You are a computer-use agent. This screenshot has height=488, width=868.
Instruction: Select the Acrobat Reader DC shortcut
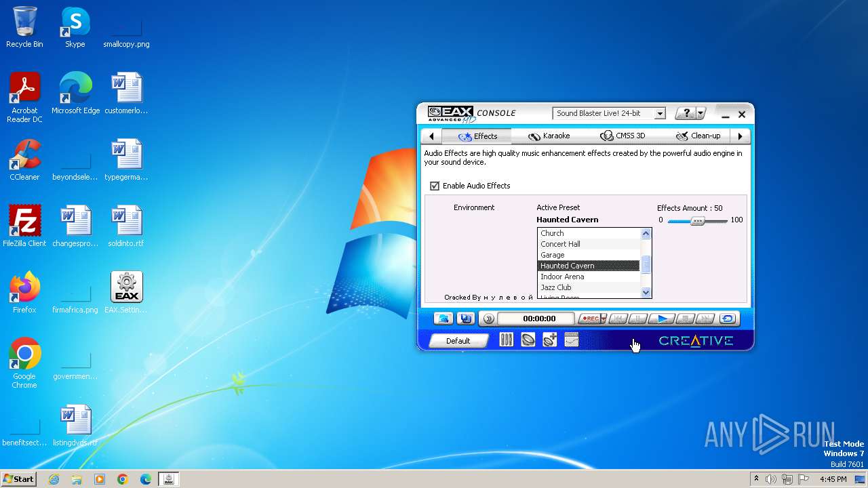(24, 98)
